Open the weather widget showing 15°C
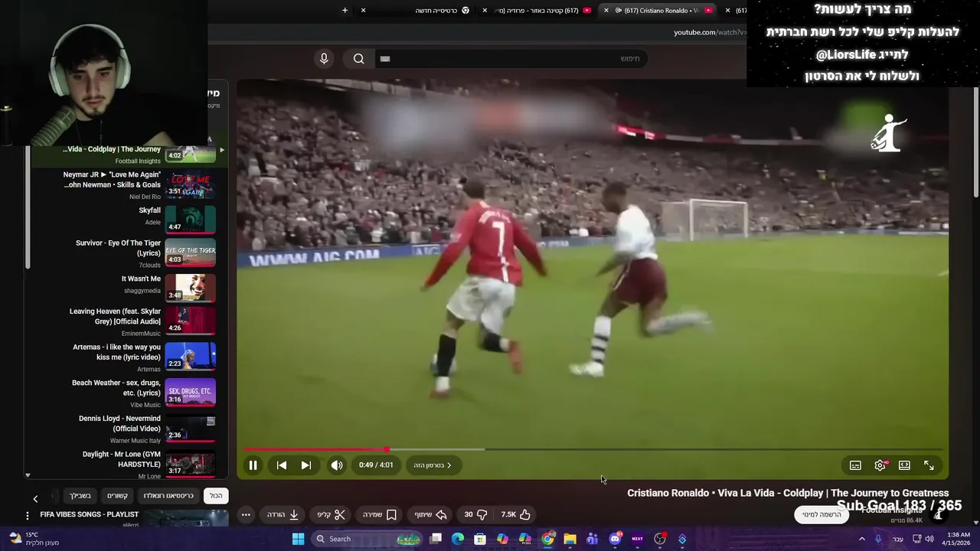Viewport: 980px width, 551px height. [x=34, y=539]
